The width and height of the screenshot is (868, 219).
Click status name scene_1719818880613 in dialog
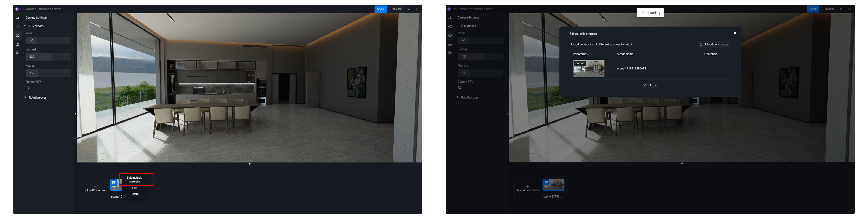click(631, 69)
